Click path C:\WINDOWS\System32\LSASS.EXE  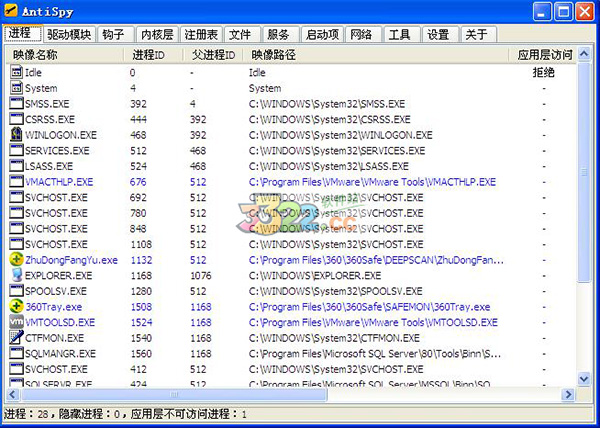click(328, 166)
